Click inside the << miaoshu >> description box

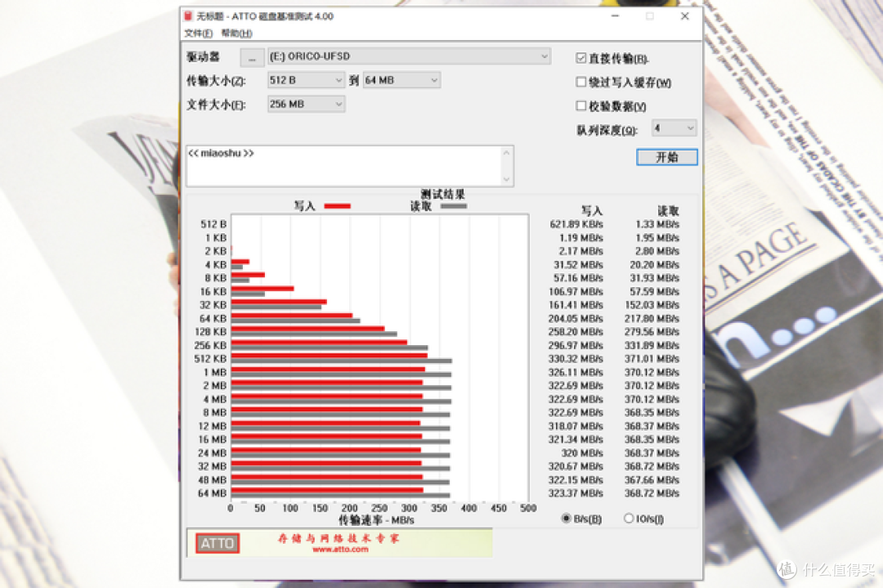coord(343,166)
